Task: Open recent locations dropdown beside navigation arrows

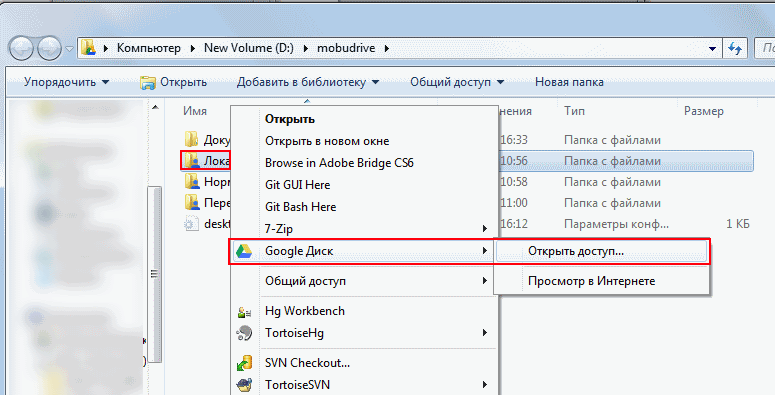Action: [x=69, y=49]
